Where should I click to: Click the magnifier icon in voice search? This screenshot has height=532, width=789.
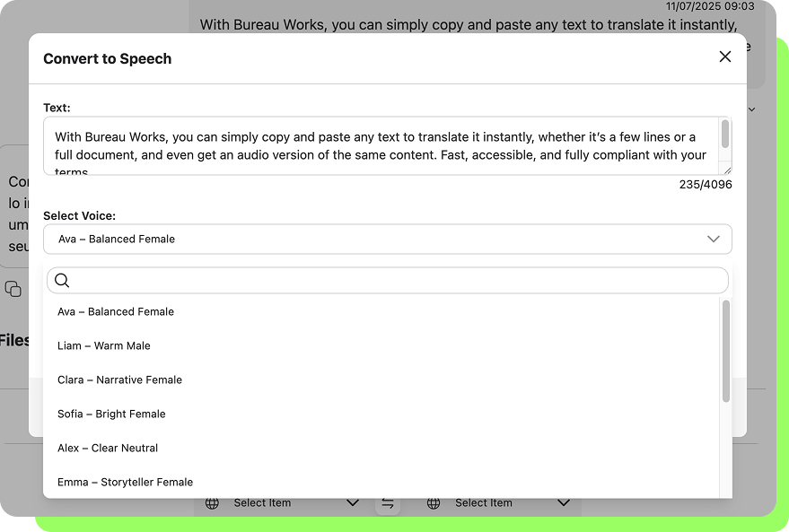61,280
